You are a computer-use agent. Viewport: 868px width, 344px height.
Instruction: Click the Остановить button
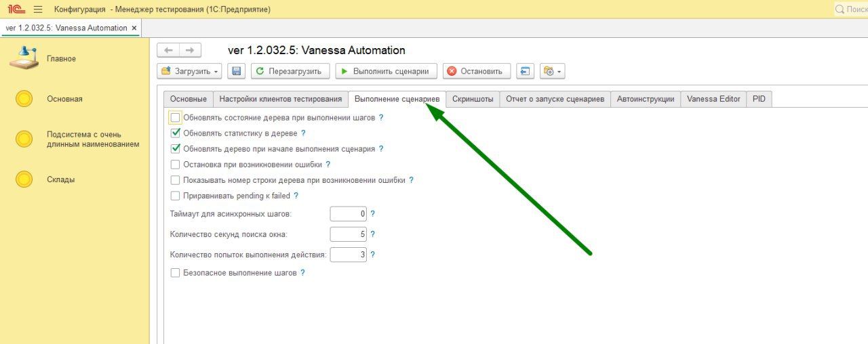coord(477,71)
